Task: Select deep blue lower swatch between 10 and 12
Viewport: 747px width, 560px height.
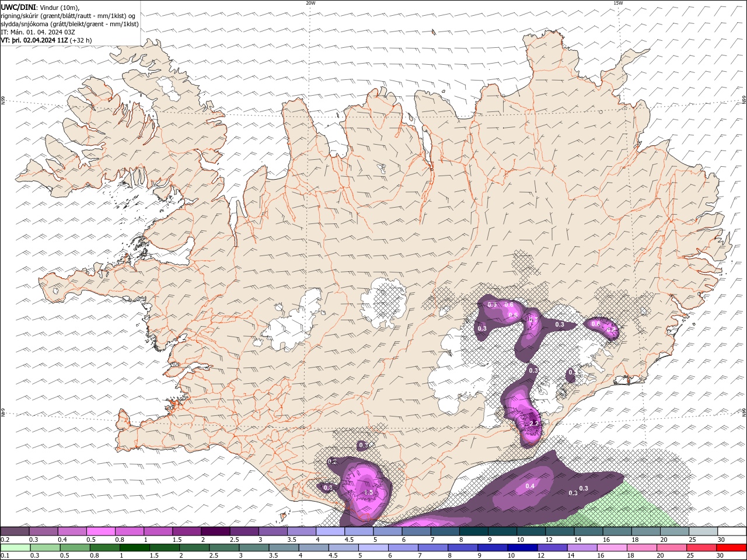Action: 524,548
